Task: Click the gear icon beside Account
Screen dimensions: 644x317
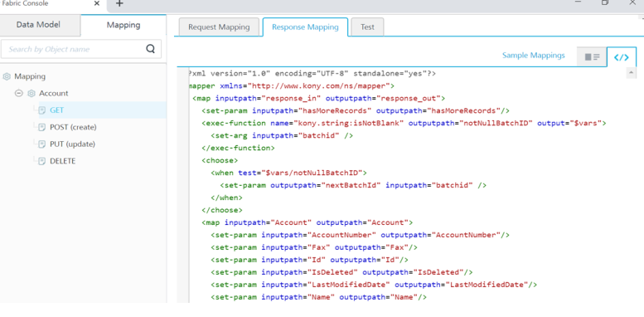Action: (x=31, y=93)
